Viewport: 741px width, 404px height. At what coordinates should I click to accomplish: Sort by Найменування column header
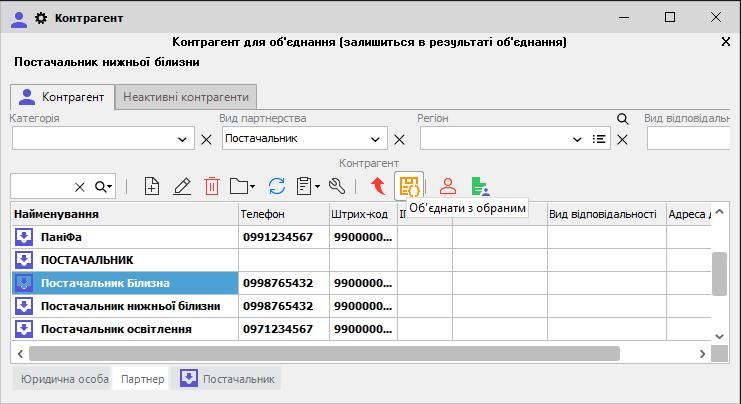pos(125,214)
